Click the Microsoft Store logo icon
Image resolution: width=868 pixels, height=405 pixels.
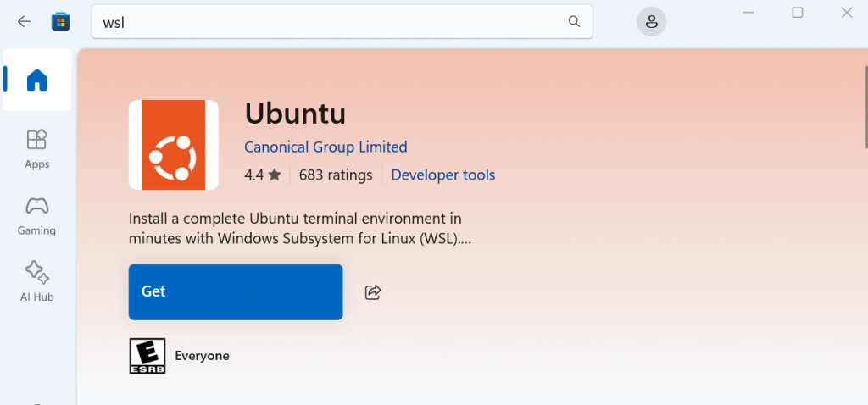[61, 21]
